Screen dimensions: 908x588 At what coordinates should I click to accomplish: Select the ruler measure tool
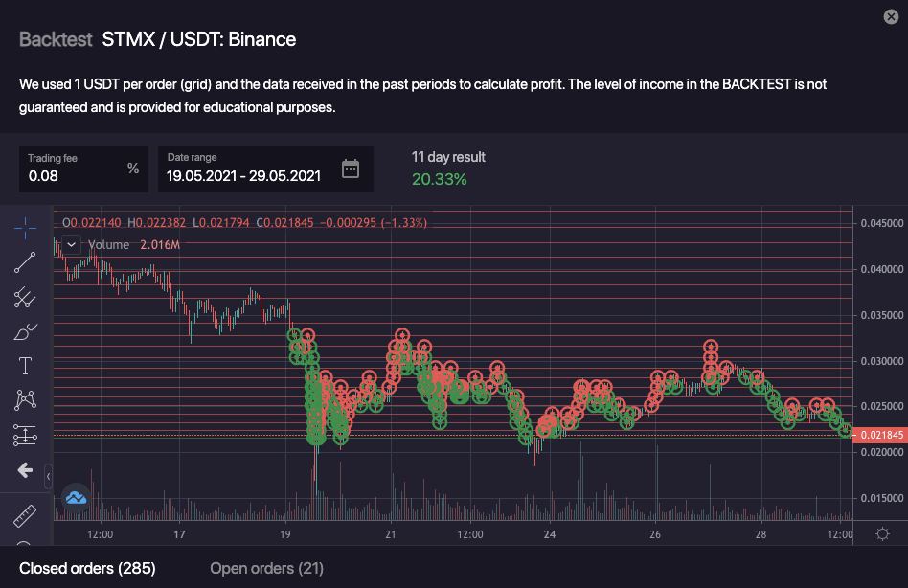(25, 516)
